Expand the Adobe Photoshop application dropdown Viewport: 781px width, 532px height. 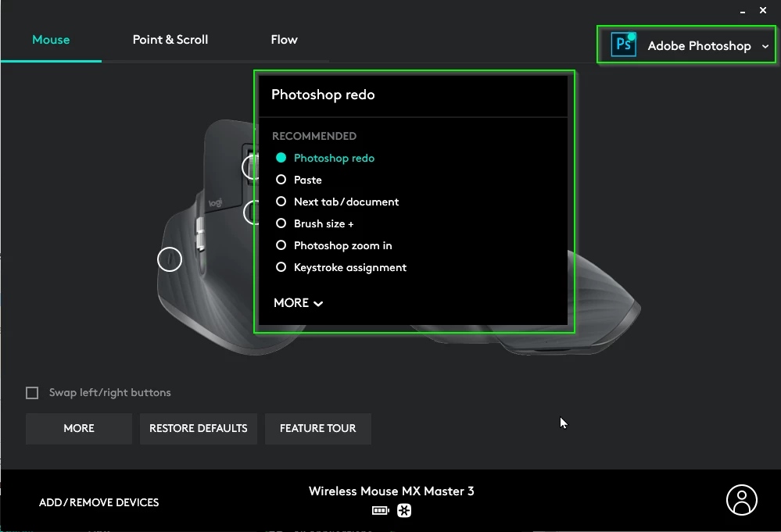point(765,46)
